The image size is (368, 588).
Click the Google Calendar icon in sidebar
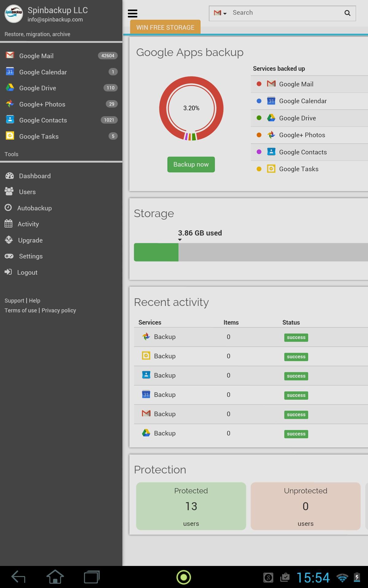tap(10, 71)
